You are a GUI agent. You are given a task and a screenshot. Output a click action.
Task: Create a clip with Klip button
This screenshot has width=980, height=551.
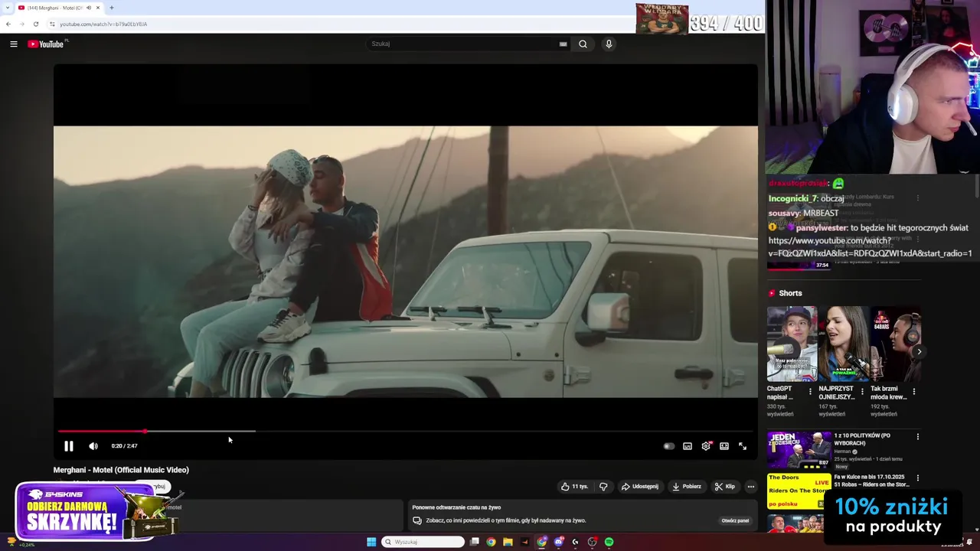pos(725,486)
